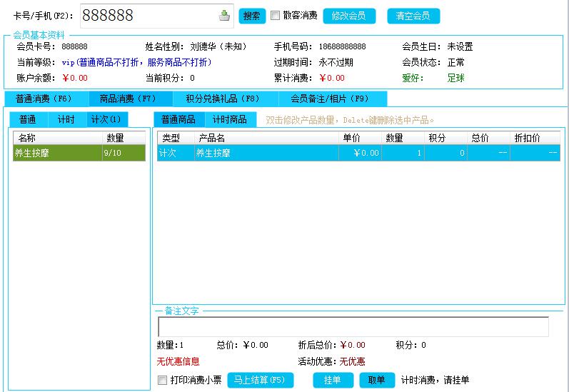
Task: Switch to the 普通消费 (F6) tab
Action: tap(46, 99)
